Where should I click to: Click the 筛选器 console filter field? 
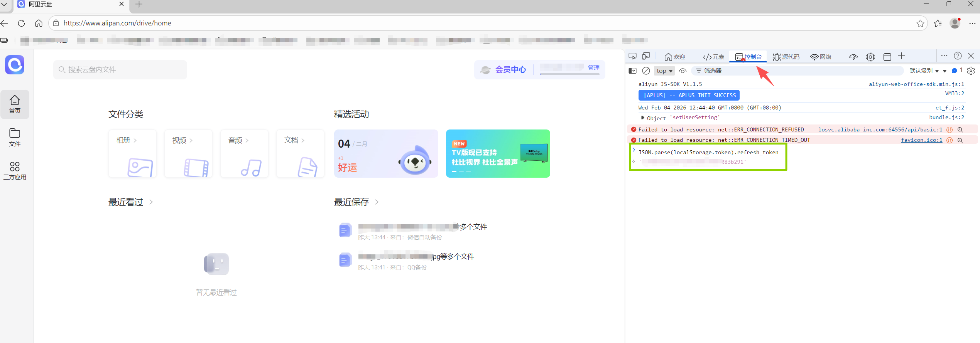point(797,71)
